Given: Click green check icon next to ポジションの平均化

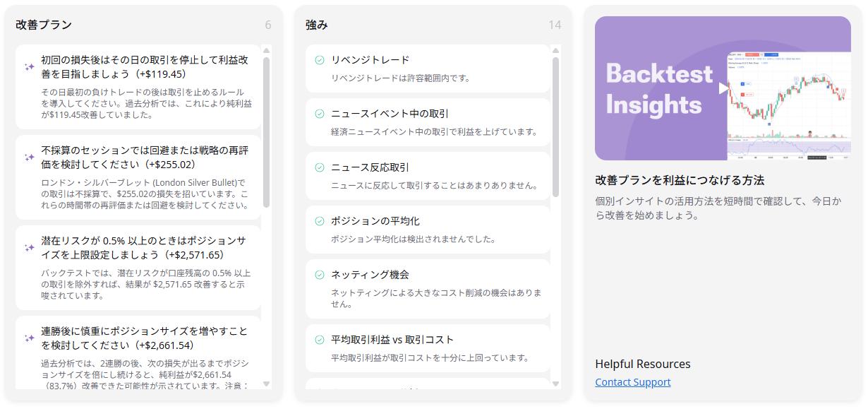Looking at the screenshot, I should 319,221.
